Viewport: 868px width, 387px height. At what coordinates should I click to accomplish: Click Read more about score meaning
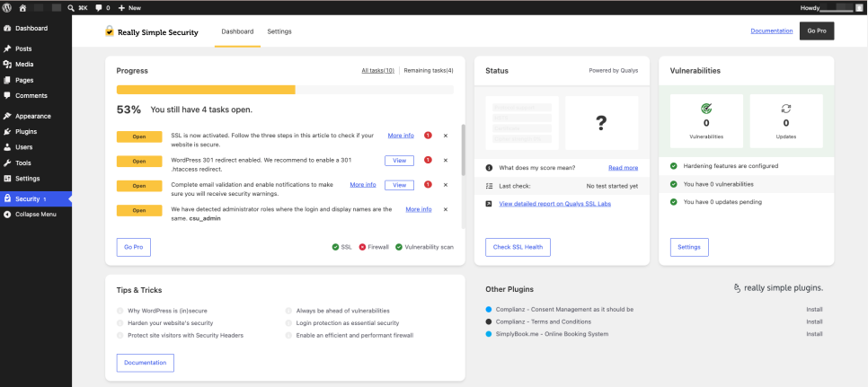(624, 168)
